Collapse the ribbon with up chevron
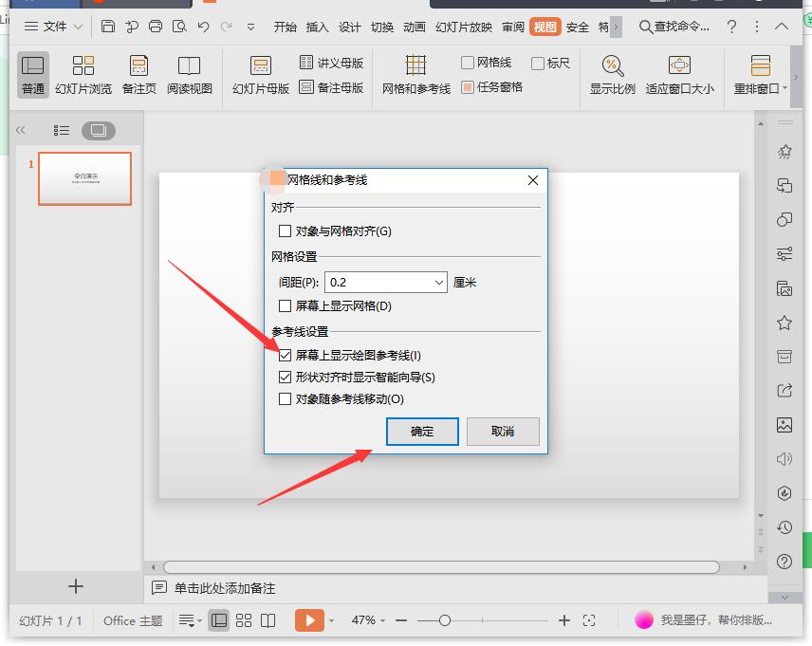This screenshot has height=646, width=812. point(781,27)
